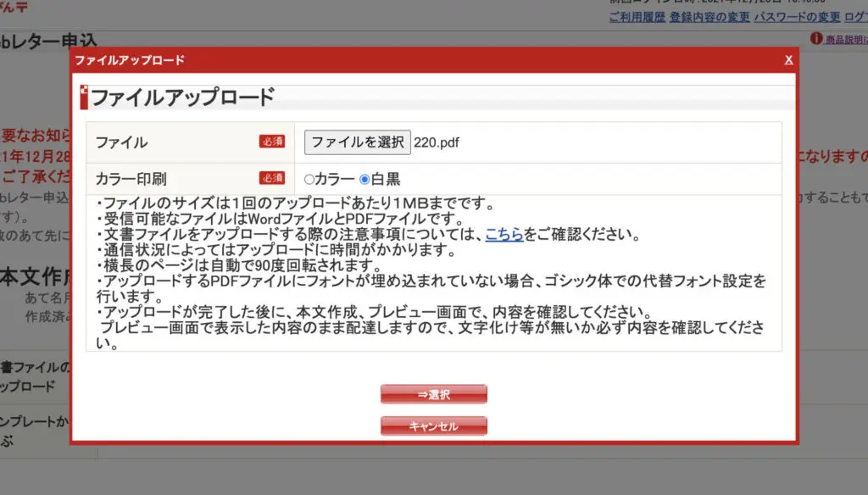868x495 pixels.
Task: Click the selected file name 220.pdf
Action: pyautogui.click(x=437, y=142)
